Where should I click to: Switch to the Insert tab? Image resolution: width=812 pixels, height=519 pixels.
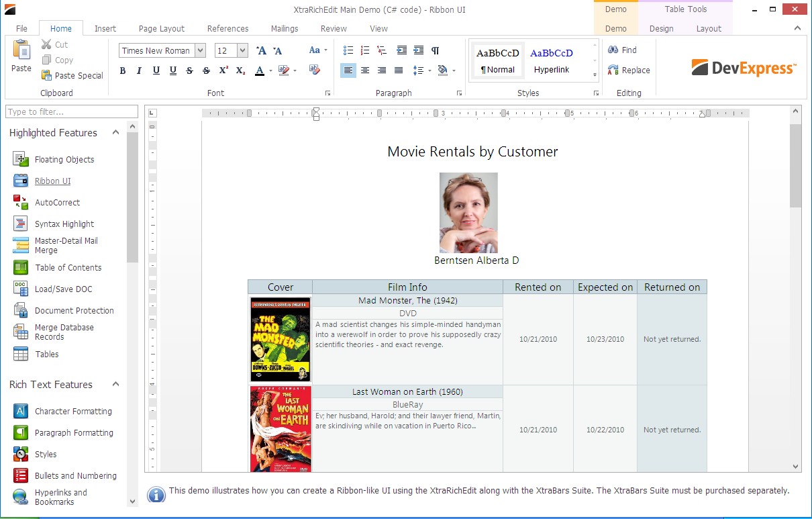105,28
